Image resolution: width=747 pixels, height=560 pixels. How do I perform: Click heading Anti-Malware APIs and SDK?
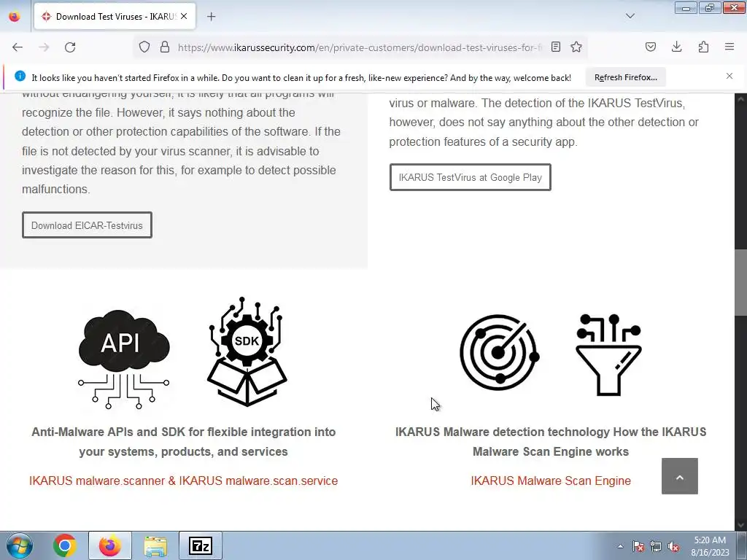[x=183, y=441]
